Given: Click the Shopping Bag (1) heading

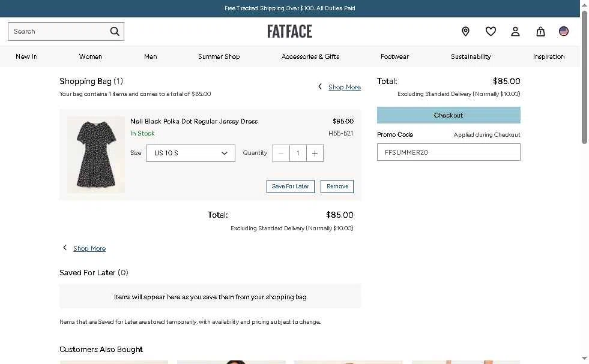Looking at the screenshot, I should (91, 82).
